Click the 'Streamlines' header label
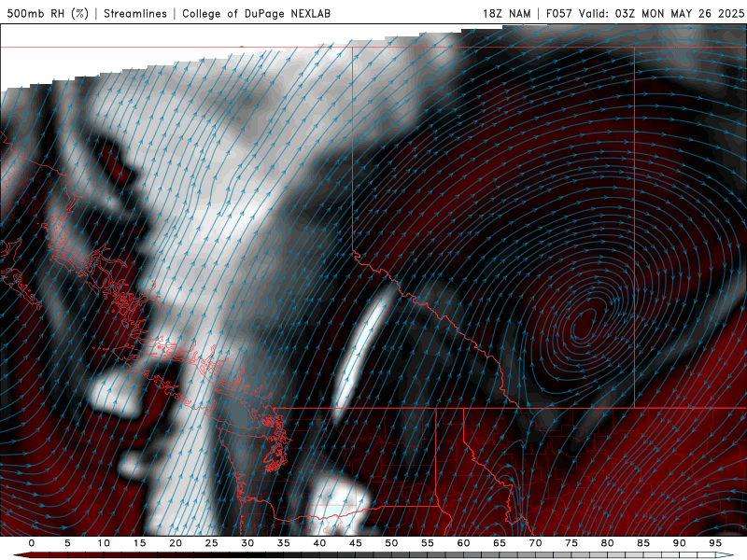 135,13
